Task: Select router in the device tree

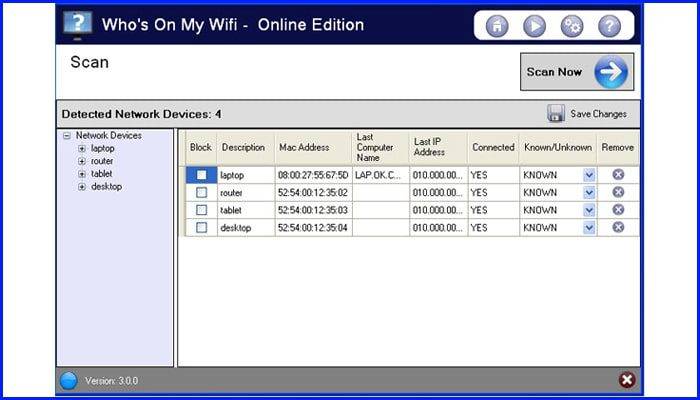Action: pos(102,161)
